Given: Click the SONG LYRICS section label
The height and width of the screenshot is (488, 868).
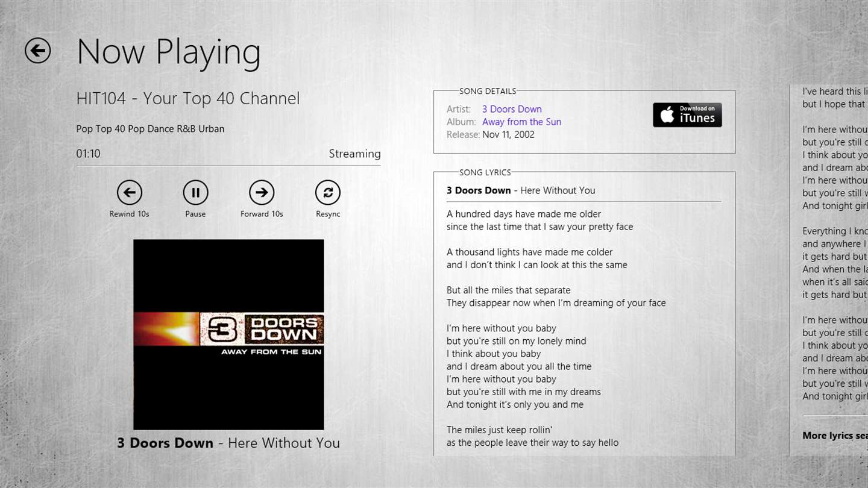Looking at the screenshot, I should tap(485, 173).
